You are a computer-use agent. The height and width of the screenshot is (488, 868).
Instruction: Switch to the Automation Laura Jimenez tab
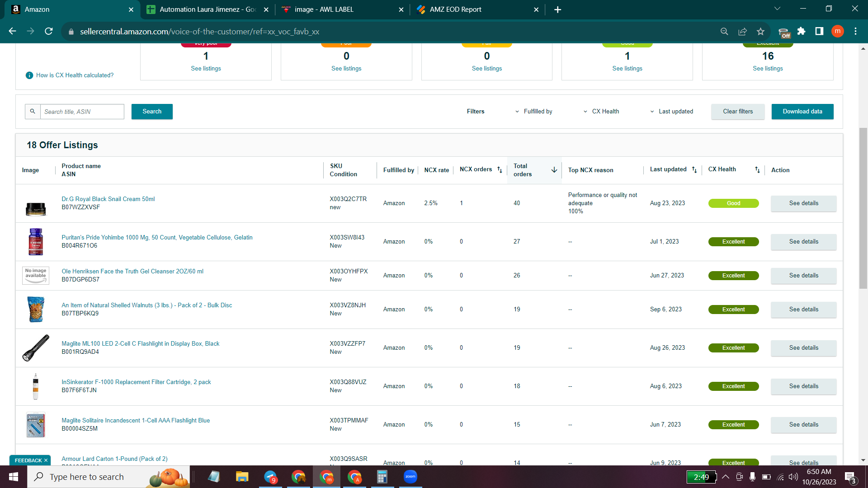pos(208,9)
